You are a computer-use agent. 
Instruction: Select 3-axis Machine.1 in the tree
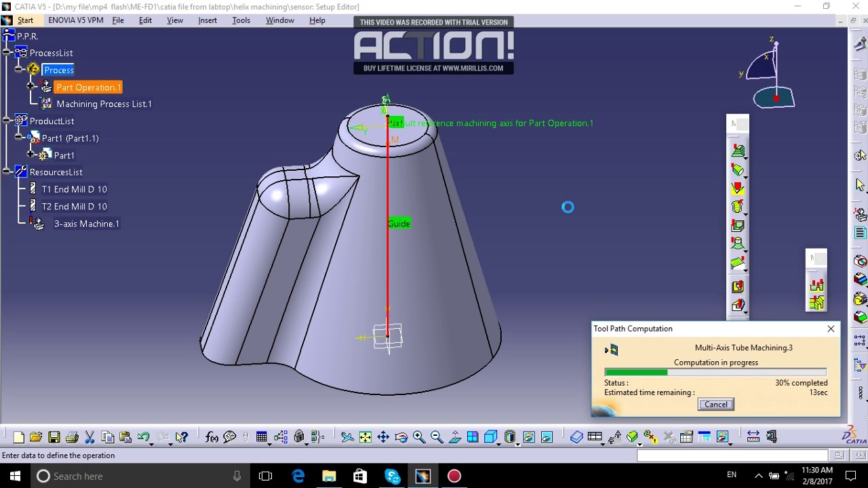(x=86, y=224)
